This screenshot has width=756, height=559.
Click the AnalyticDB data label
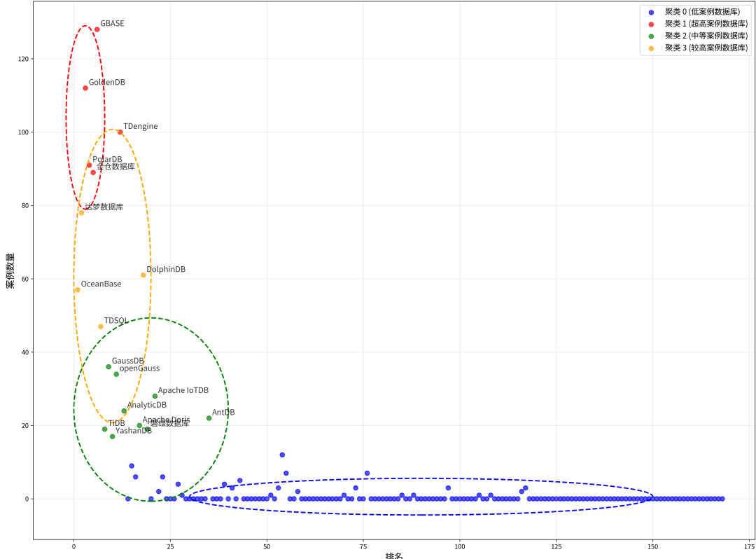click(x=147, y=405)
